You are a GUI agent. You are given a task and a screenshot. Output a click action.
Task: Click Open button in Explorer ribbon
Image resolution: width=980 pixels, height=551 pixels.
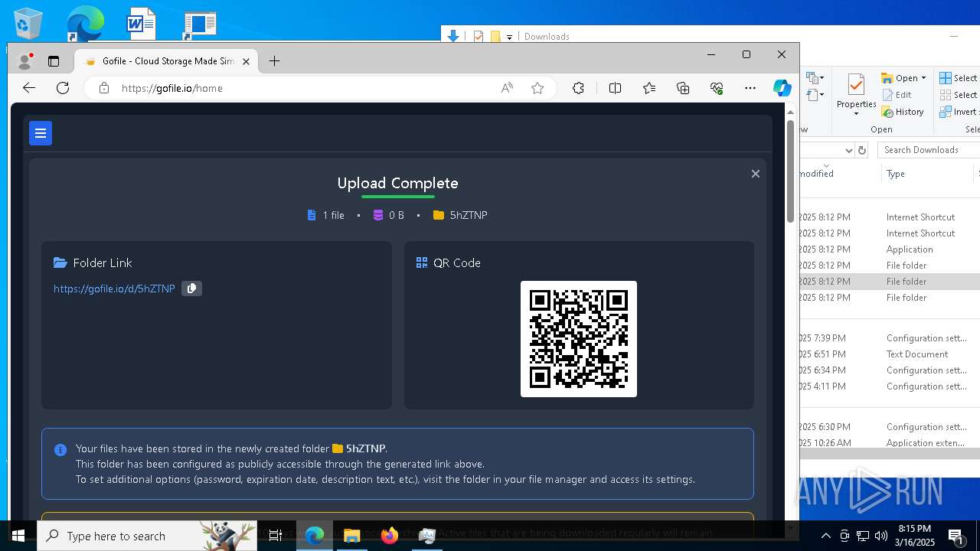tap(901, 78)
